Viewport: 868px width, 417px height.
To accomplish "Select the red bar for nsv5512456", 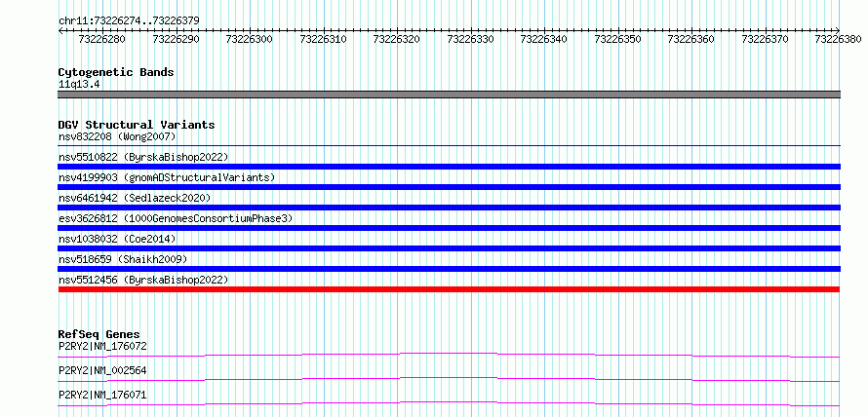I will click(x=449, y=289).
